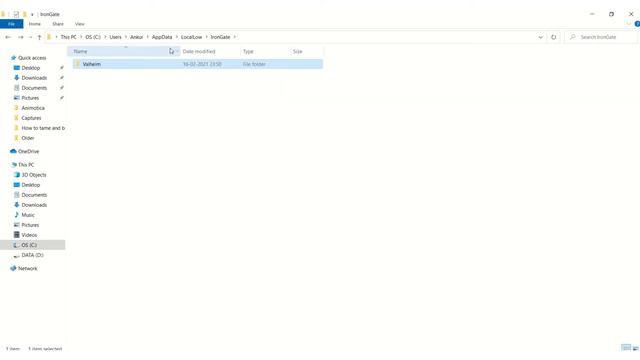Open the DATA (D:) drive

(32, 255)
